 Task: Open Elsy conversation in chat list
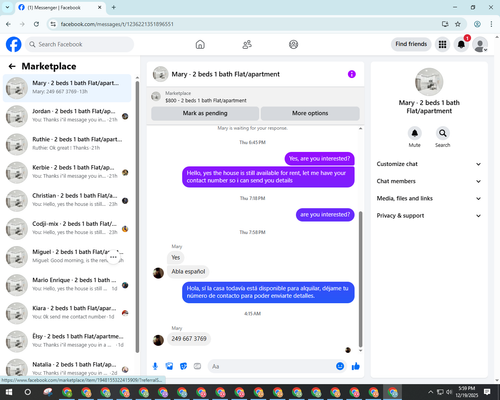pos(67,341)
